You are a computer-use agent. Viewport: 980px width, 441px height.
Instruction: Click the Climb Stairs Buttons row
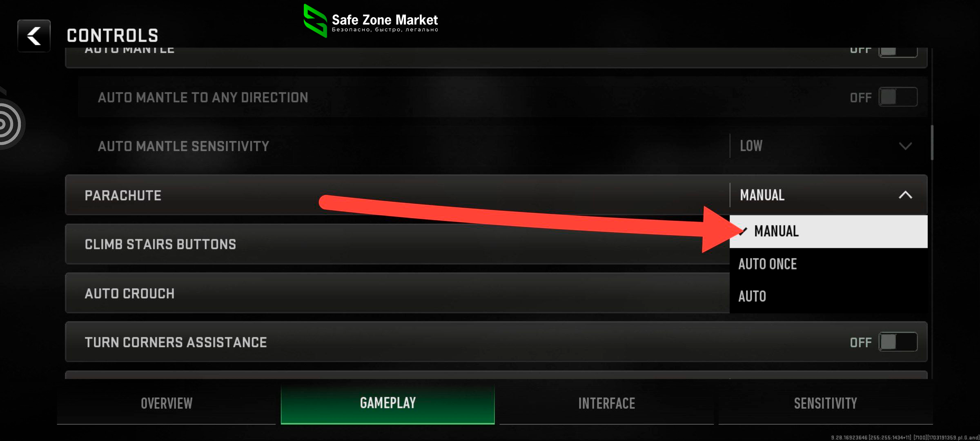click(x=397, y=244)
